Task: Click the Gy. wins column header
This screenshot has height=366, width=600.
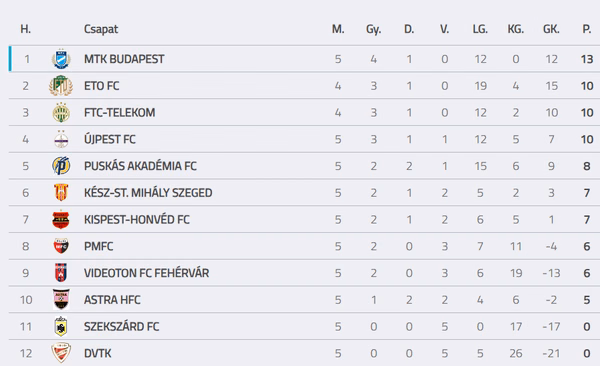Action: 373,29
